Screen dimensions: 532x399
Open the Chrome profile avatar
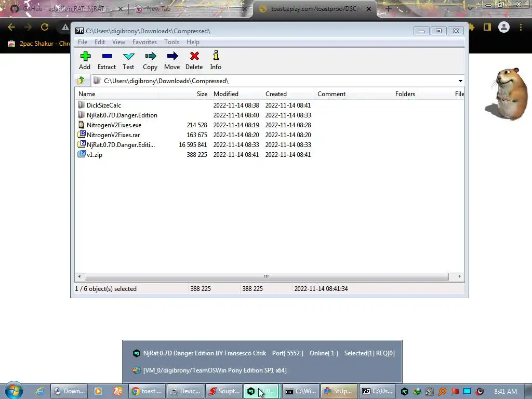tap(504, 27)
